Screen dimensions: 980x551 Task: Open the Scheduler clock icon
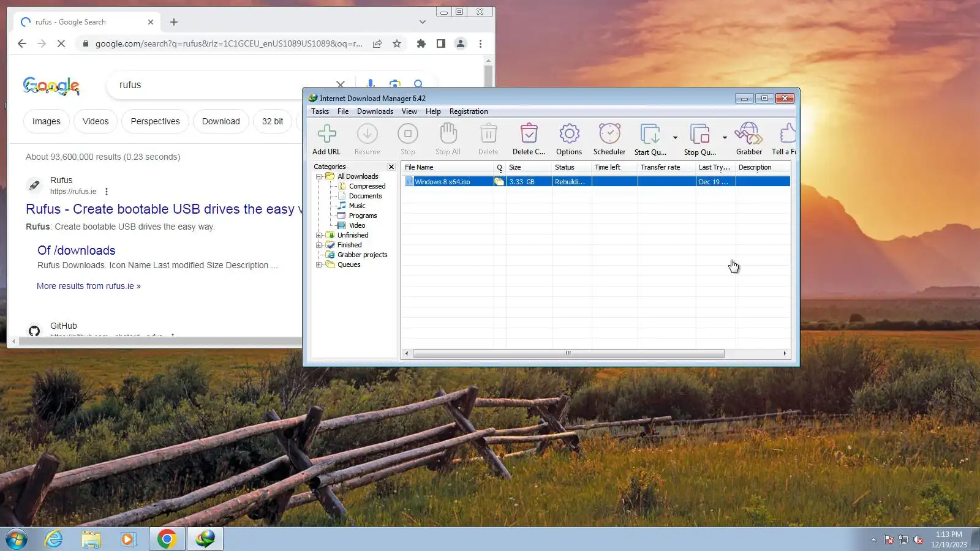609,134
